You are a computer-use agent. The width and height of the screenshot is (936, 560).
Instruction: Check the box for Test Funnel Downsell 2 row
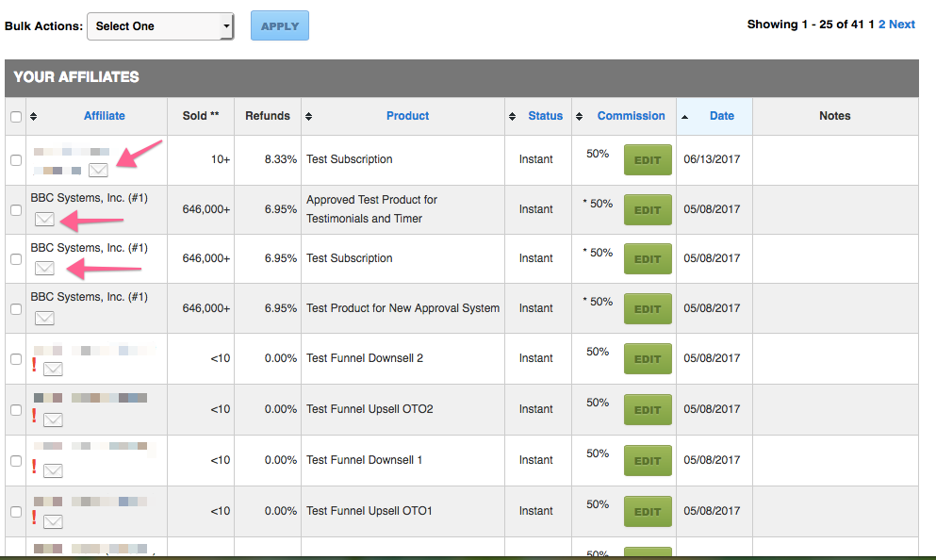click(15, 359)
